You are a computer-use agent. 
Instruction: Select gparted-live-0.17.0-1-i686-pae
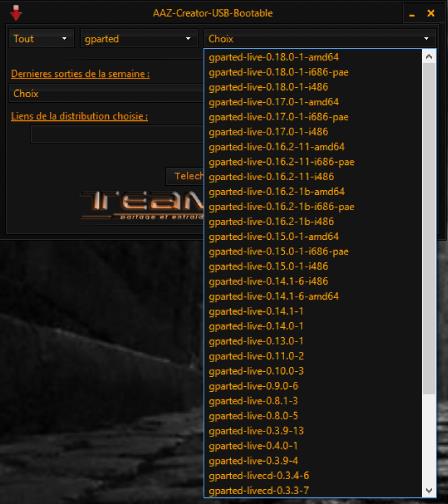(x=313, y=117)
